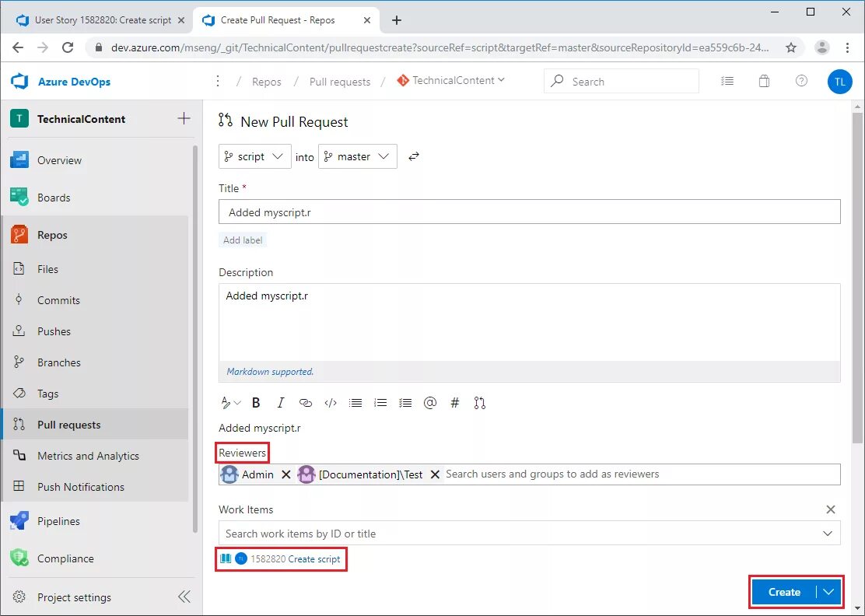Open the breadcrumb more options menu
Image resolution: width=865 pixels, height=616 pixels.
(218, 81)
